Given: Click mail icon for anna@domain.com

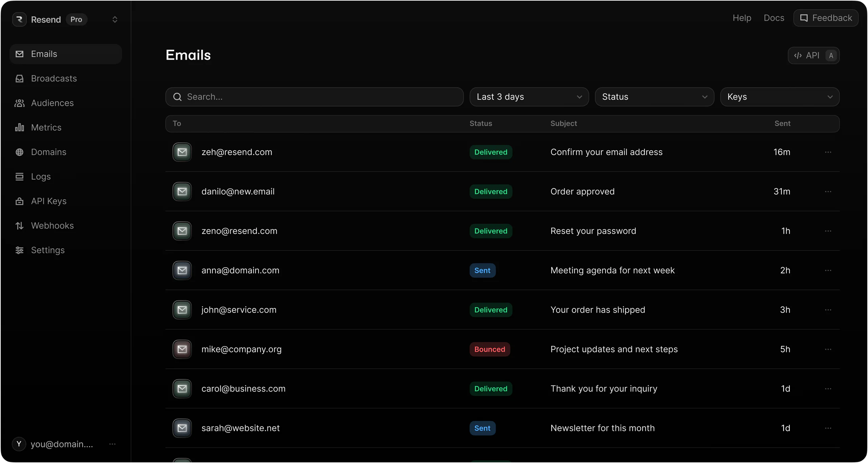Looking at the screenshot, I should pyautogui.click(x=182, y=270).
